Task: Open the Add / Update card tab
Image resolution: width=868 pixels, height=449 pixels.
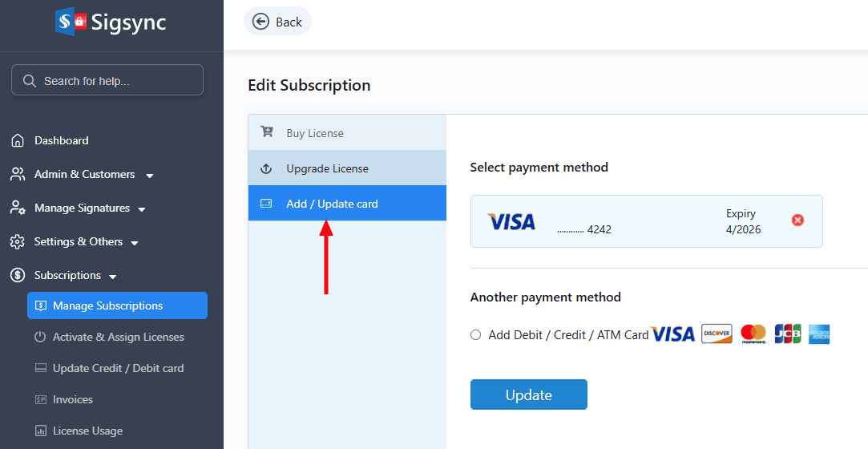Action: point(332,204)
